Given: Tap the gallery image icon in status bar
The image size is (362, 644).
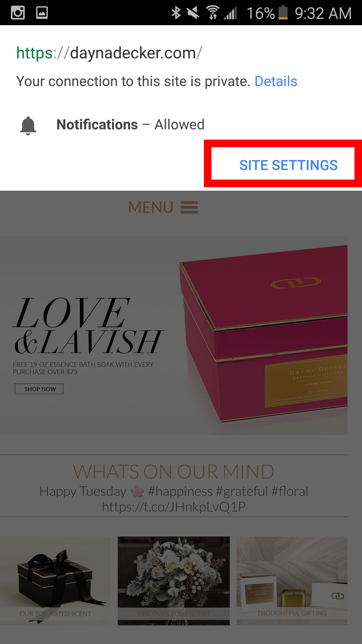Looking at the screenshot, I should [x=42, y=13].
